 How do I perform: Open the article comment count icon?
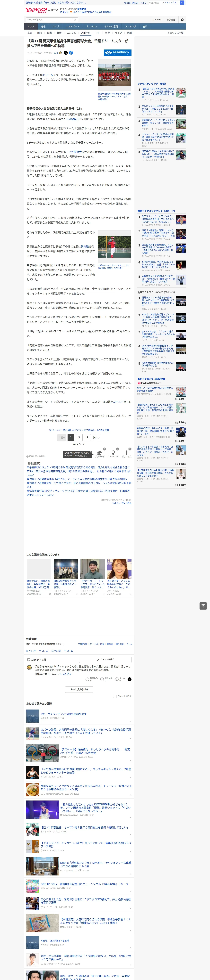point(56,53)
